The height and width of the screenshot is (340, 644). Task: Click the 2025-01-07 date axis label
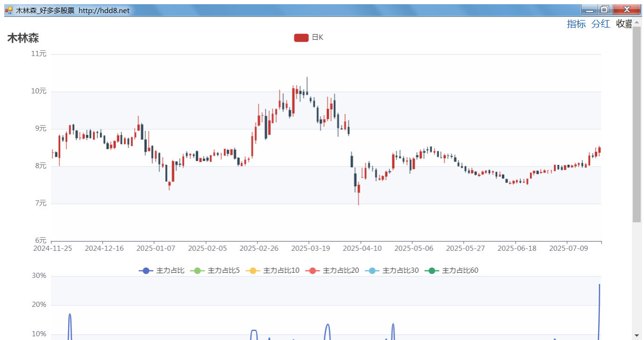pyautogui.click(x=156, y=248)
